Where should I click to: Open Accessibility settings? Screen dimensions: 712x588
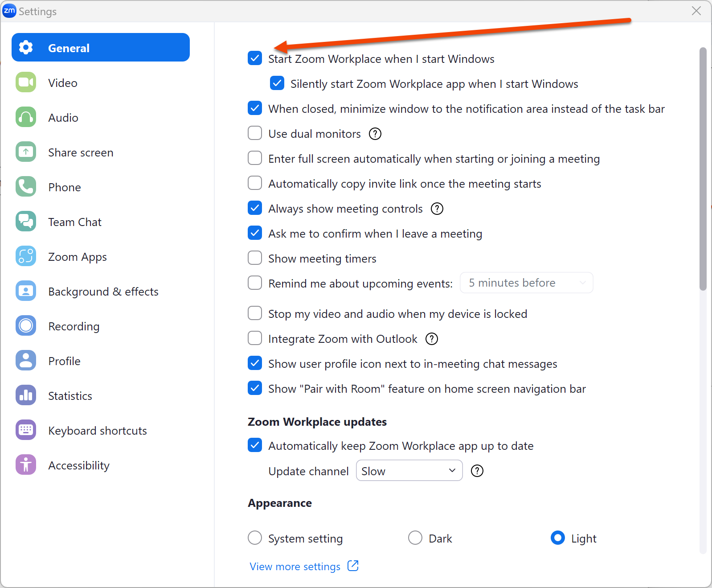pos(78,465)
